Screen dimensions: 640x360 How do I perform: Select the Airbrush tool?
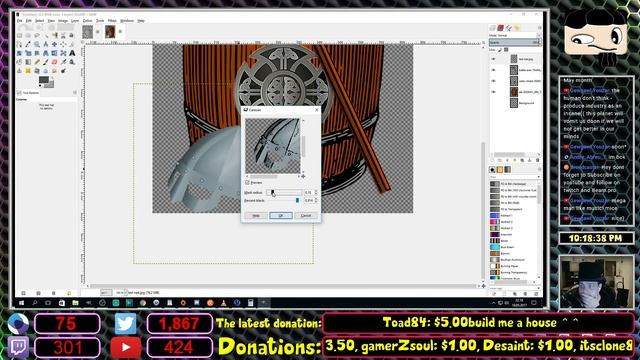[x=63, y=62]
